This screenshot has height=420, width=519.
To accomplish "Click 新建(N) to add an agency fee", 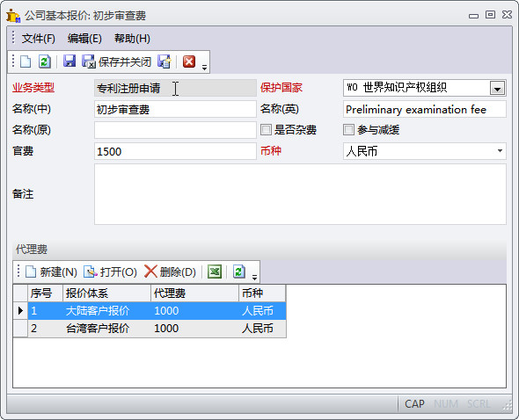I will (x=52, y=272).
